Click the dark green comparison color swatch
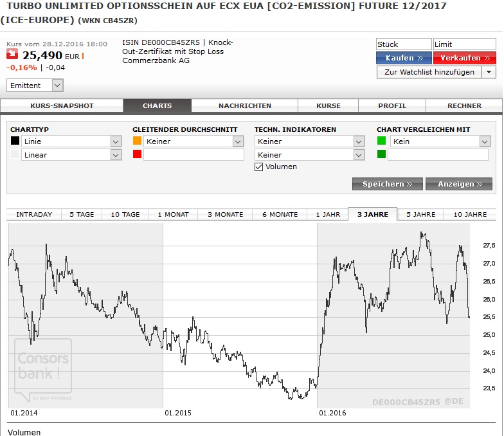The image size is (504, 436). tap(382, 154)
